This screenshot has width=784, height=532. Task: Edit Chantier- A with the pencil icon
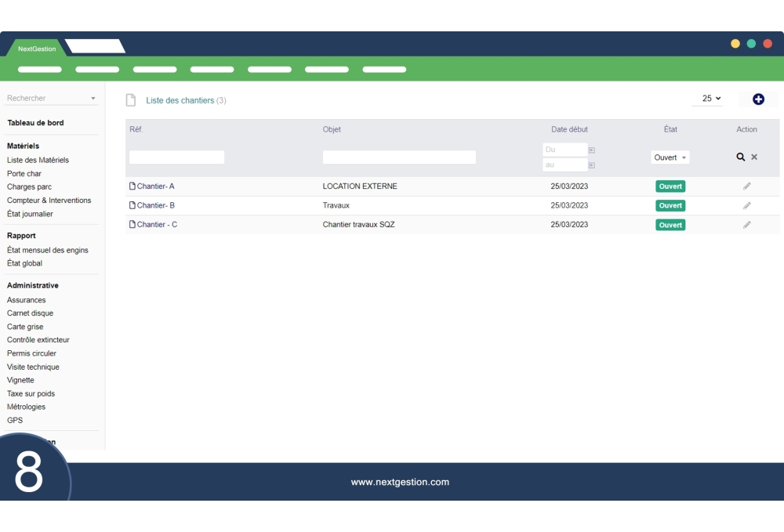746,186
